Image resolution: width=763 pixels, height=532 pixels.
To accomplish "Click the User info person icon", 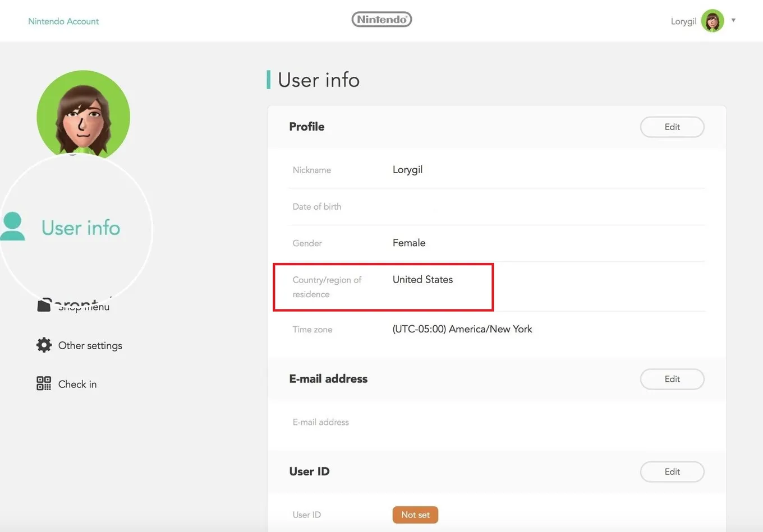I will (12, 226).
